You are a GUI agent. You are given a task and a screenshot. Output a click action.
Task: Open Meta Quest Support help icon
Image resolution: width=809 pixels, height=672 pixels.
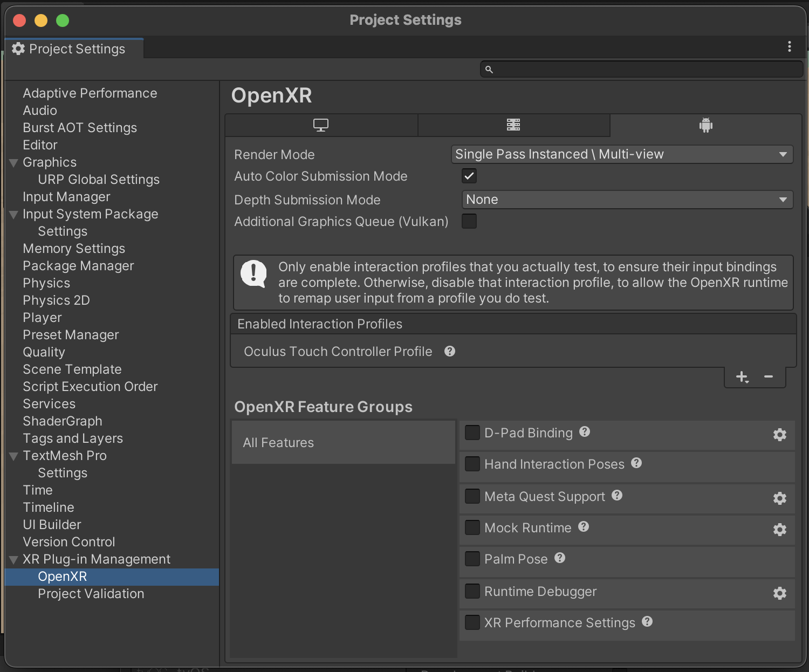(617, 495)
